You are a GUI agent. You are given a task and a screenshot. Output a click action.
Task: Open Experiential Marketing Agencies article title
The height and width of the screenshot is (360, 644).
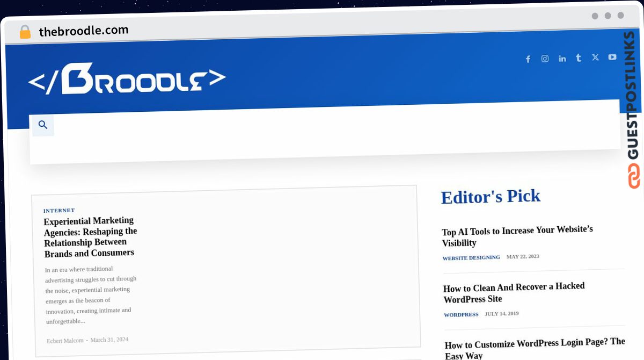(x=90, y=237)
